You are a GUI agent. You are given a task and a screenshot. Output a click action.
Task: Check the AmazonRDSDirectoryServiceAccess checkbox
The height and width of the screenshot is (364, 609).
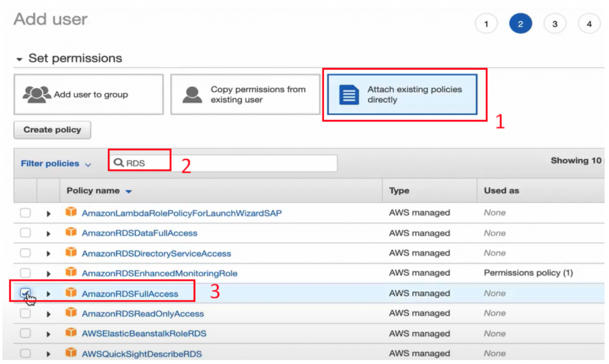(25, 253)
